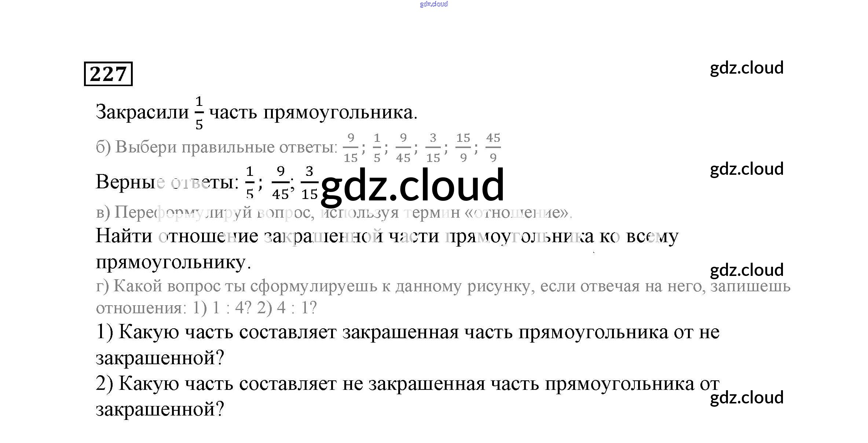Click the gray 3/15 fraction in options
868x443 pixels.
click(x=433, y=148)
